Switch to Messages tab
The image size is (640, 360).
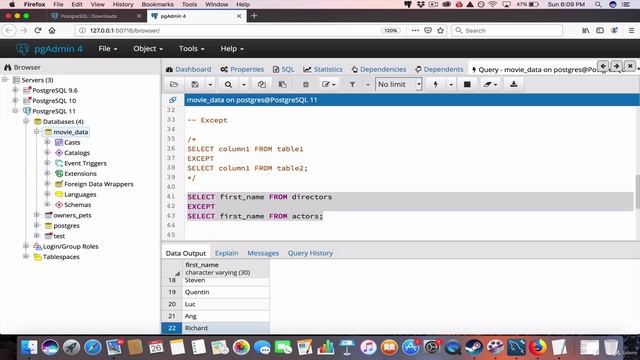click(x=263, y=253)
